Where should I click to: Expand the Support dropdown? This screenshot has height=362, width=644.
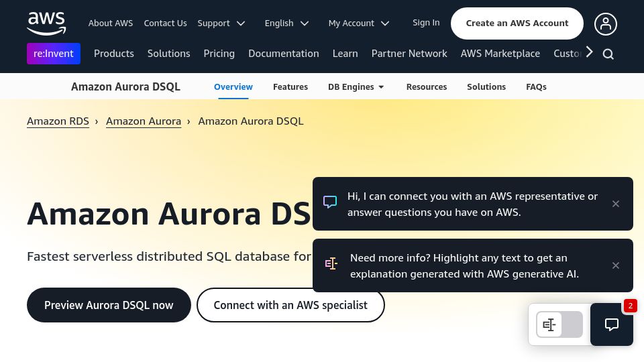[221, 23]
